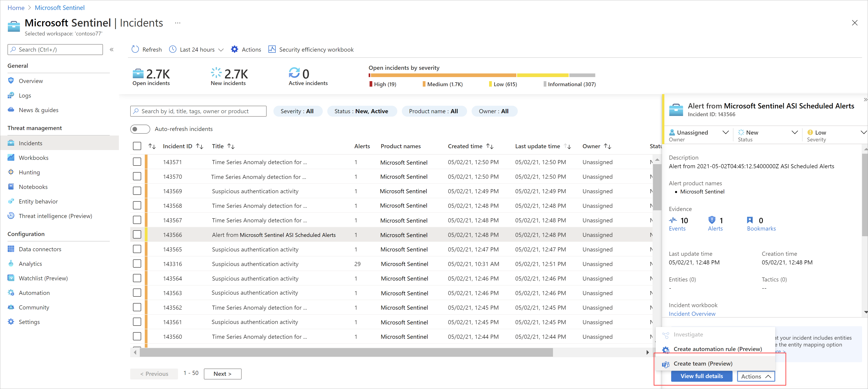Click the Bookmarks icon in Evidence

(750, 220)
